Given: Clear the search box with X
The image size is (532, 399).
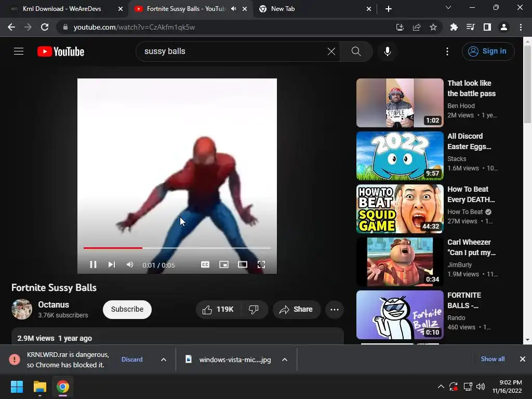Looking at the screenshot, I should (x=331, y=51).
